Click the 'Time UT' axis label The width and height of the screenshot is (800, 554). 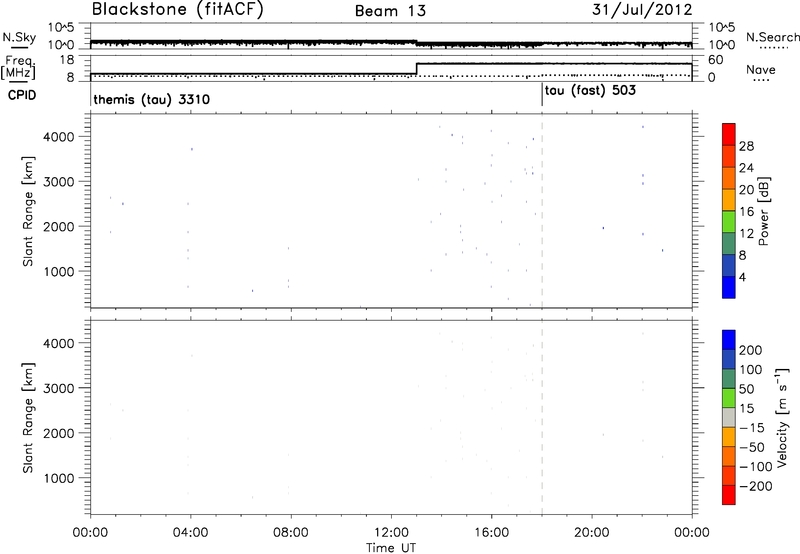pyautogui.click(x=391, y=548)
